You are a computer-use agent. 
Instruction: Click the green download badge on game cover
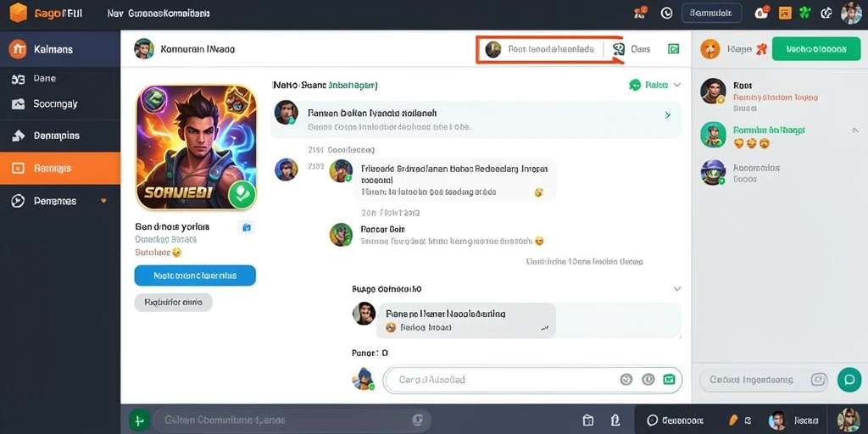pyautogui.click(x=242, y=194)
